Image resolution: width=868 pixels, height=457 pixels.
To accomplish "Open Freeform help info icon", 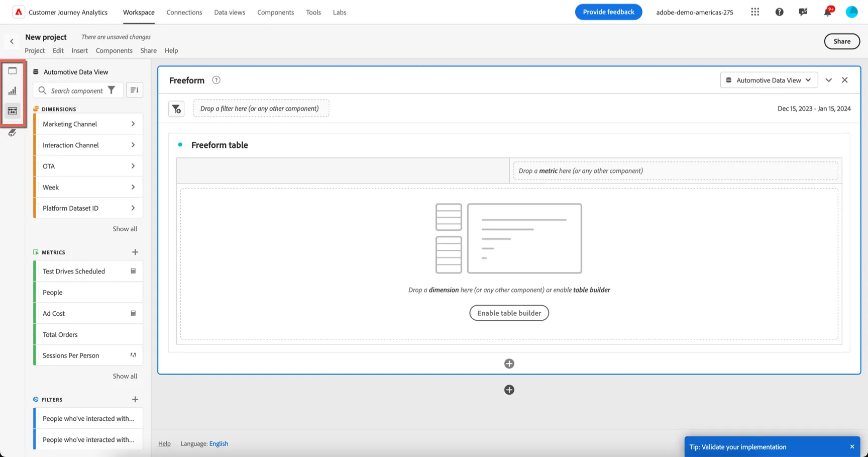I will (216, 80).
